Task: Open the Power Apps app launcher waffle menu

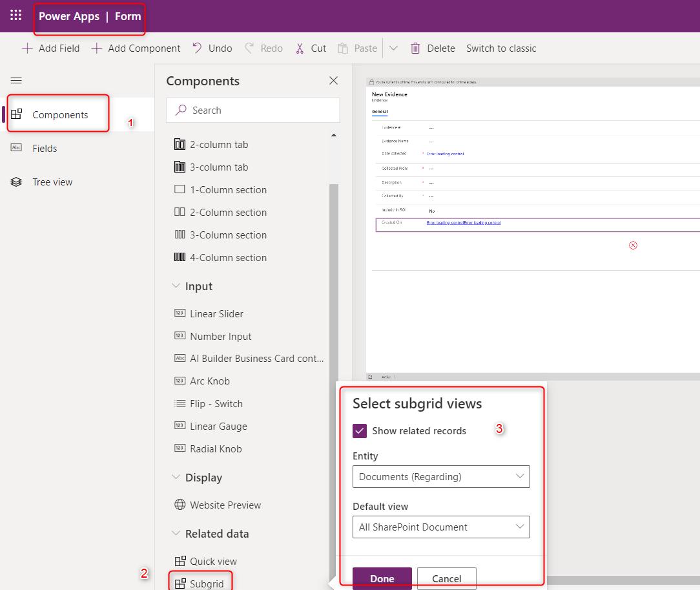Action: pos(15,15)
